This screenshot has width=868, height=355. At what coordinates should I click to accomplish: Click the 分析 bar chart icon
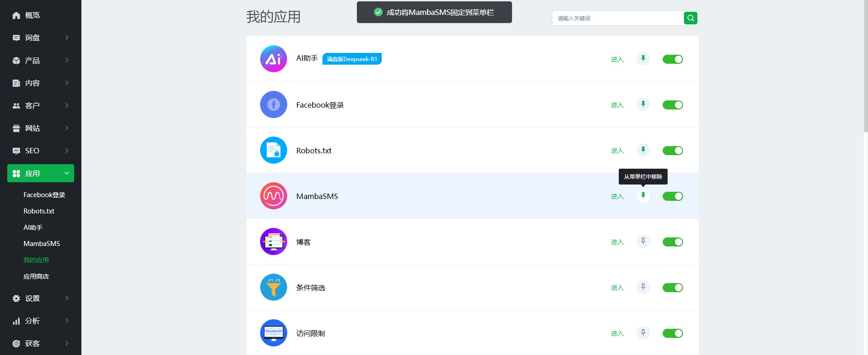[16, 321]
